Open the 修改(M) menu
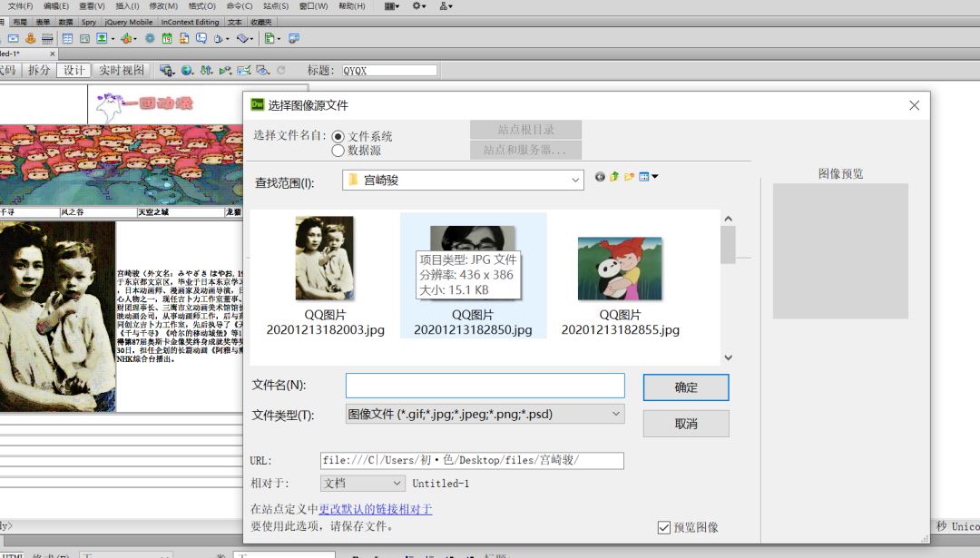Viewport: 980px width, 558px height. click(163, 6)
